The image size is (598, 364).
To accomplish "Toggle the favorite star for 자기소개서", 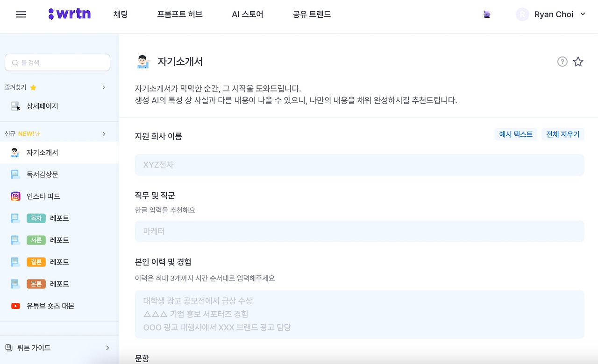I will tap(578, 61).
